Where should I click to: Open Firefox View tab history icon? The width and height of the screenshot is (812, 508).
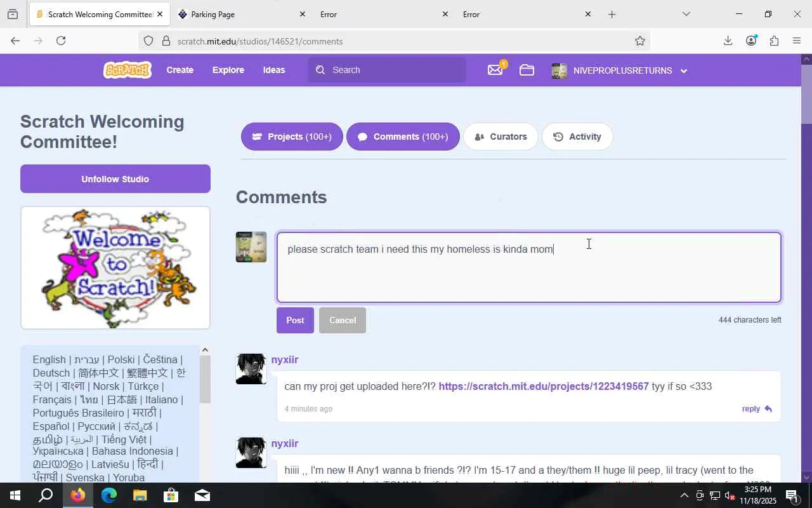(13, 14)
